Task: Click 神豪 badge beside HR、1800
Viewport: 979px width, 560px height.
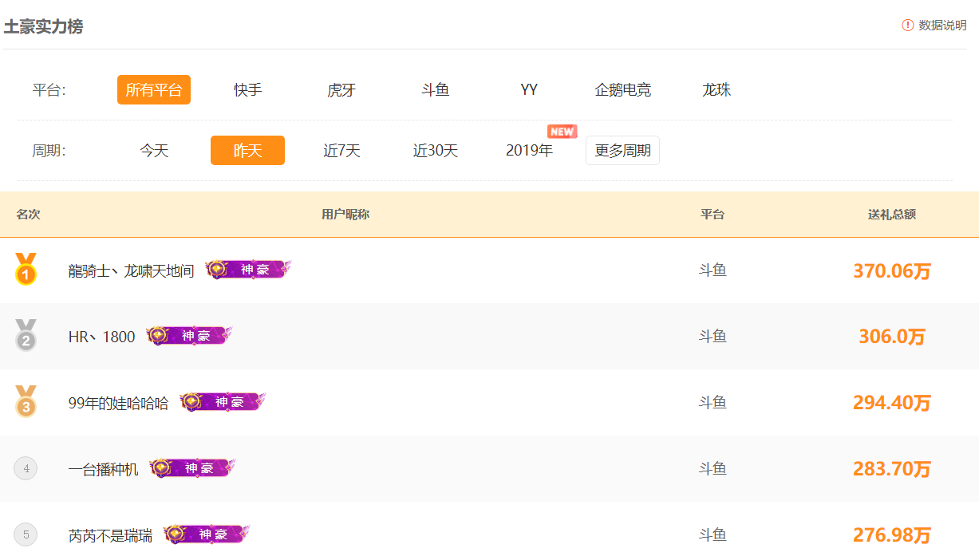Action: (189, 336)
